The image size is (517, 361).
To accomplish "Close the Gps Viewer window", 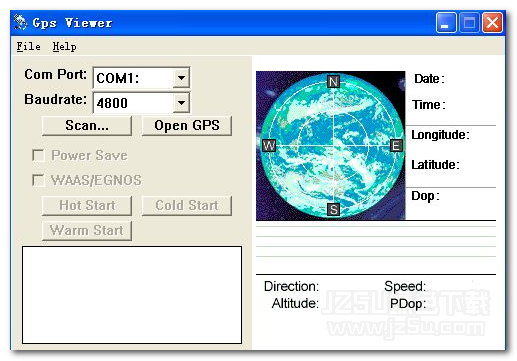I will click(492, 23).
